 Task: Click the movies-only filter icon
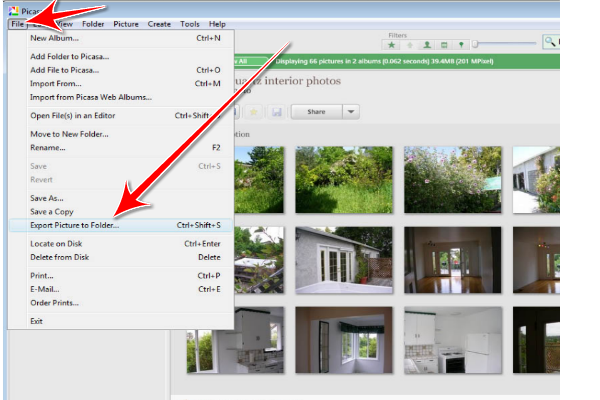[x=443, y=44]
